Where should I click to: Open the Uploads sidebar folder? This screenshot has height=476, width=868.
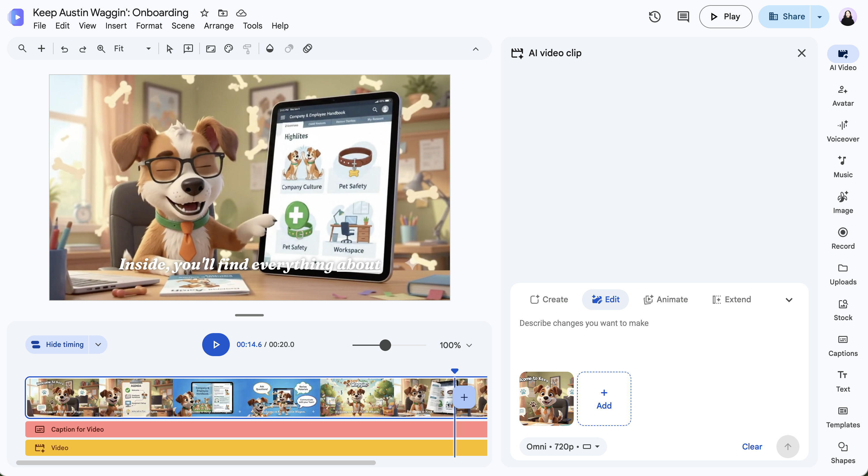click(x=843, y=274)
